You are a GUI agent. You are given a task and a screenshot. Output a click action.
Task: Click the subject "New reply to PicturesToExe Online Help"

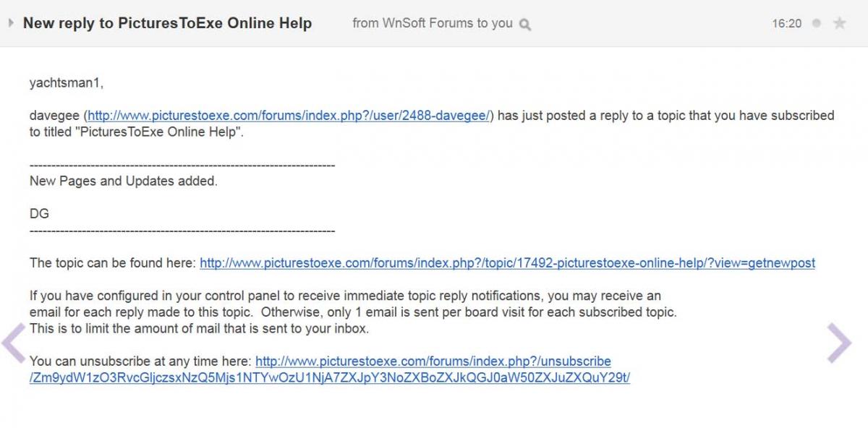tap(167, 23)
